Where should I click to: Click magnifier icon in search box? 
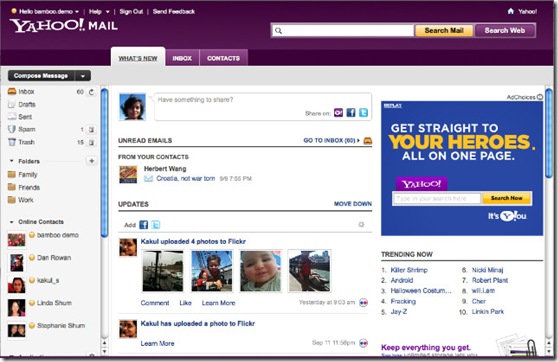(x=279, y=31)
